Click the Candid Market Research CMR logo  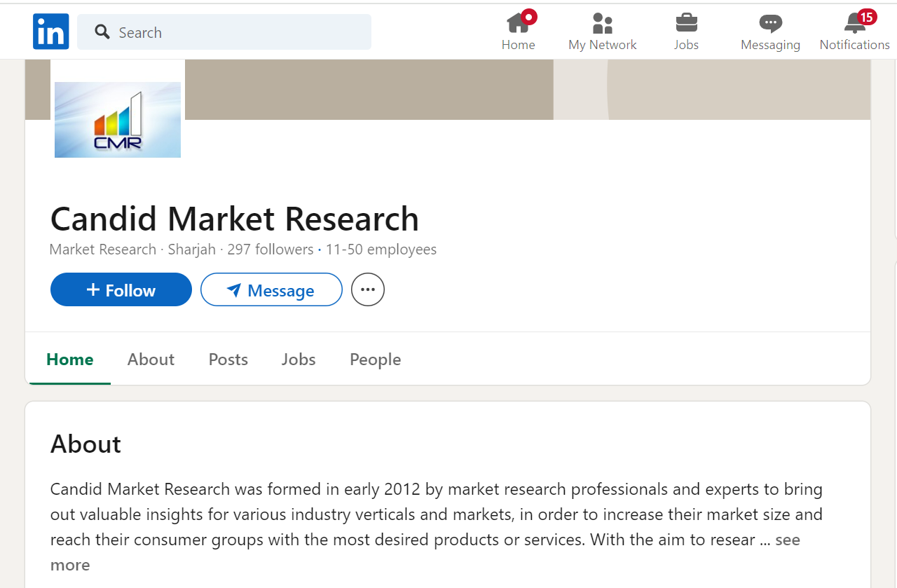coord(118,119)
